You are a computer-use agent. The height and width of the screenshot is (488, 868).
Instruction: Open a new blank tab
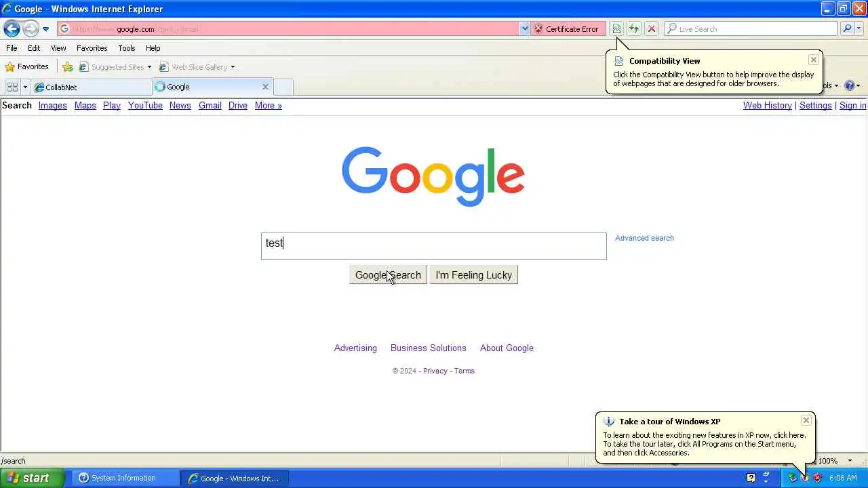point(283,87)
